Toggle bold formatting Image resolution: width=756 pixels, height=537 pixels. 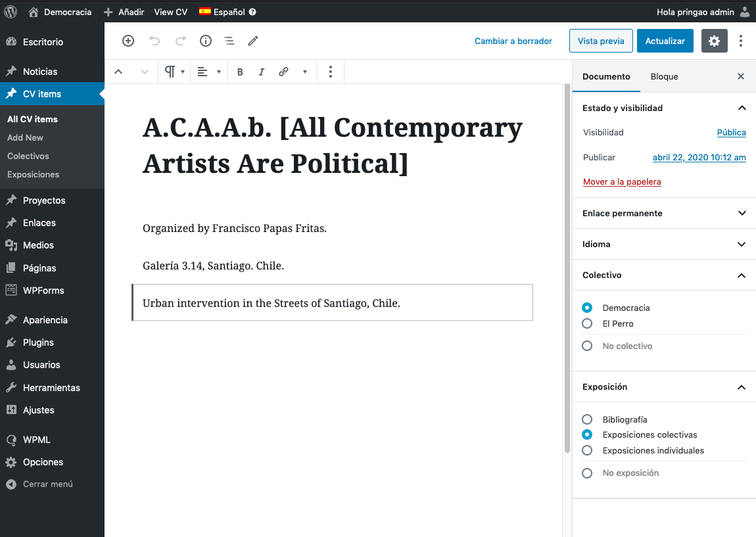240,72
